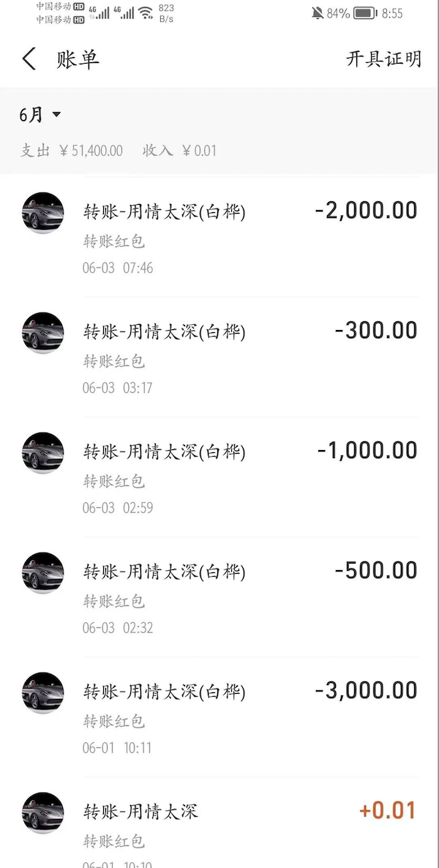Tap the car avatar on the -500.00 entry

[x=42, y=573]
